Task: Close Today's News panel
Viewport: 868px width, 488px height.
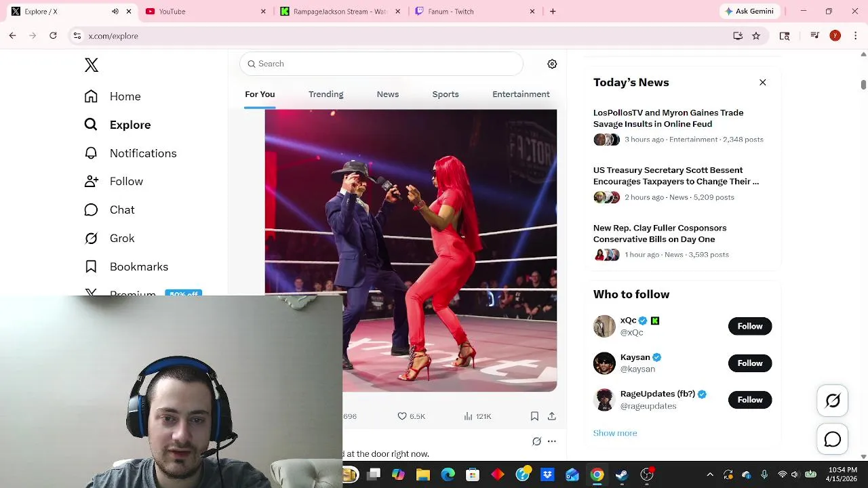Action: (763, 83)
